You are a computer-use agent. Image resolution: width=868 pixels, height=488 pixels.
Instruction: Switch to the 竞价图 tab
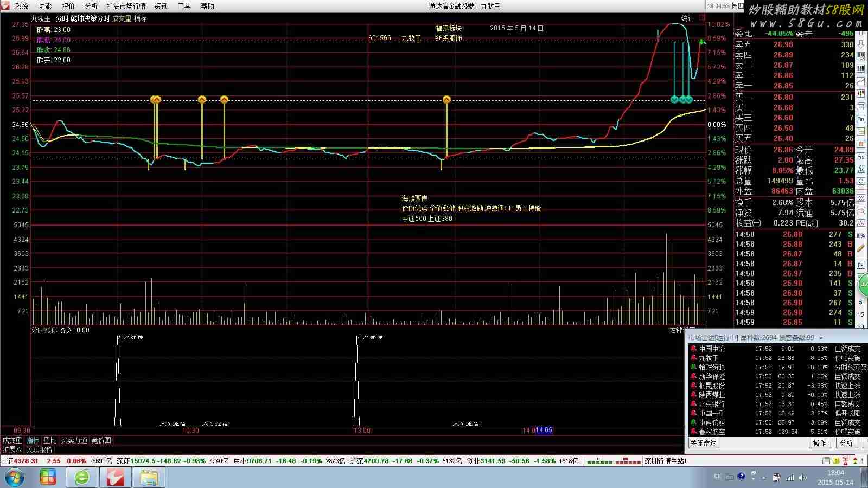click(101, 440)
